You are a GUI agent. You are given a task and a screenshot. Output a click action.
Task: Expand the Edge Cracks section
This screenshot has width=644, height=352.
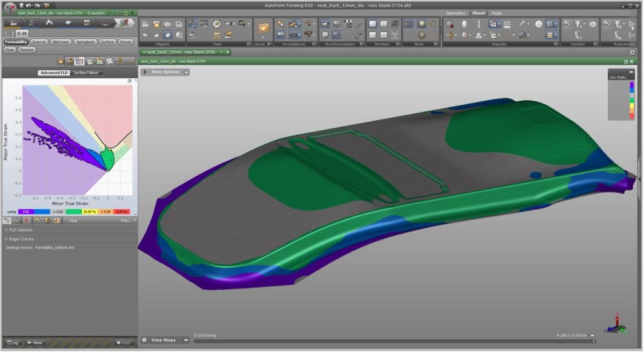[22, 239]
